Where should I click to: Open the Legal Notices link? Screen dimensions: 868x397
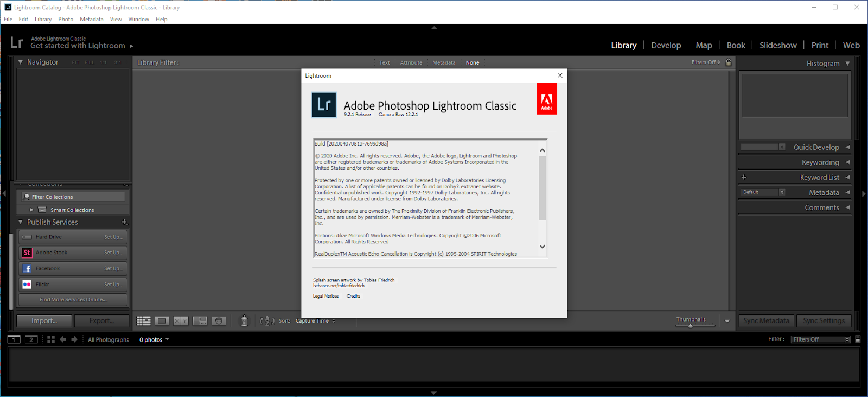pos(325,296)
